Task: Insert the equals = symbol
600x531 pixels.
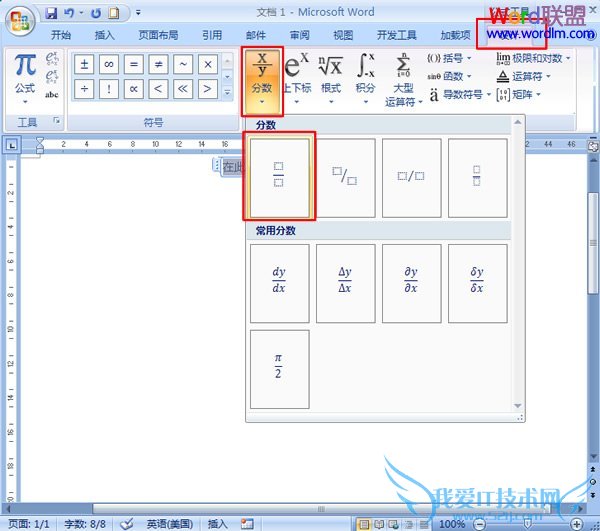Action: pyautogui.click(x=134, y=64)
